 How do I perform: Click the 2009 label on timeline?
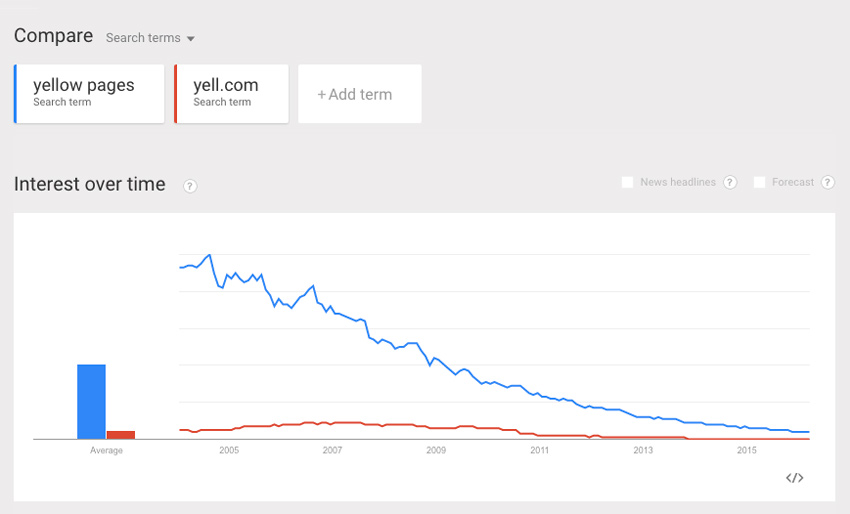pyautogui.click(x=436, y=451)
